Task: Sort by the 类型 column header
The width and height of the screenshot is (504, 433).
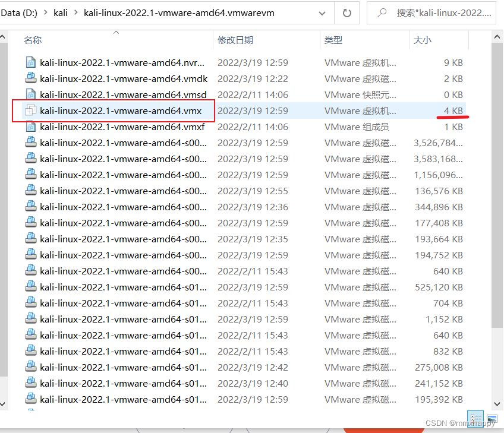Action: click(333, 40)
